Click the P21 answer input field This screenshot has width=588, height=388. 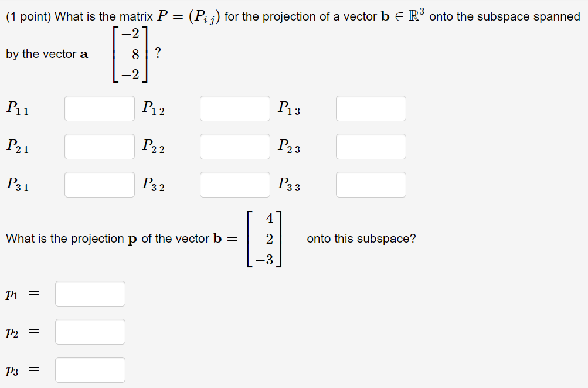pos(99,146)
